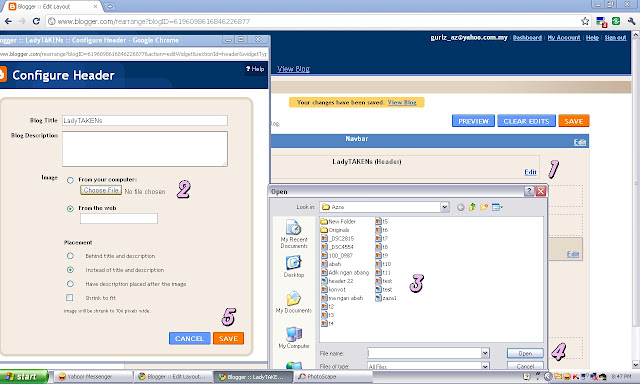The width and height of the screenshot is (640, 384).
Task: Click SAVE in Configure Header
Action: (228, 338)
